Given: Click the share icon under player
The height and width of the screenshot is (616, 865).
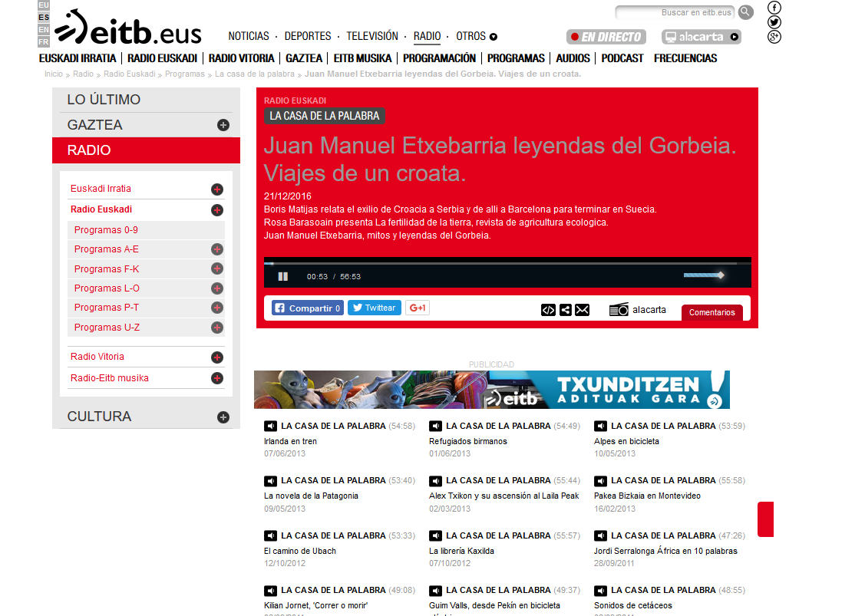Looking at the screenshot, I should point(566,310).
